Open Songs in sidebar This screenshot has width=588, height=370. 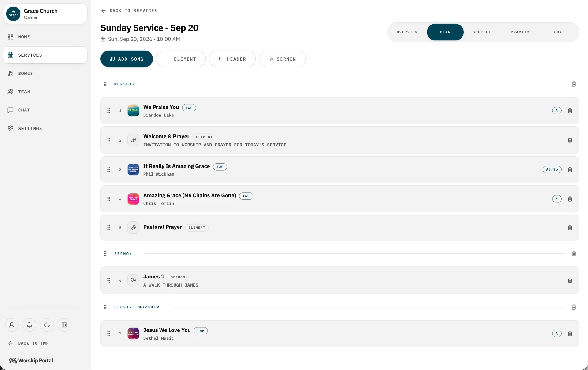45,74
